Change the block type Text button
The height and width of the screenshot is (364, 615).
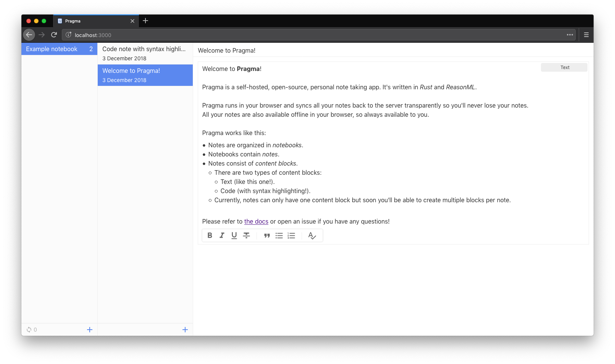pyautogui.click(x=564, y=67)
